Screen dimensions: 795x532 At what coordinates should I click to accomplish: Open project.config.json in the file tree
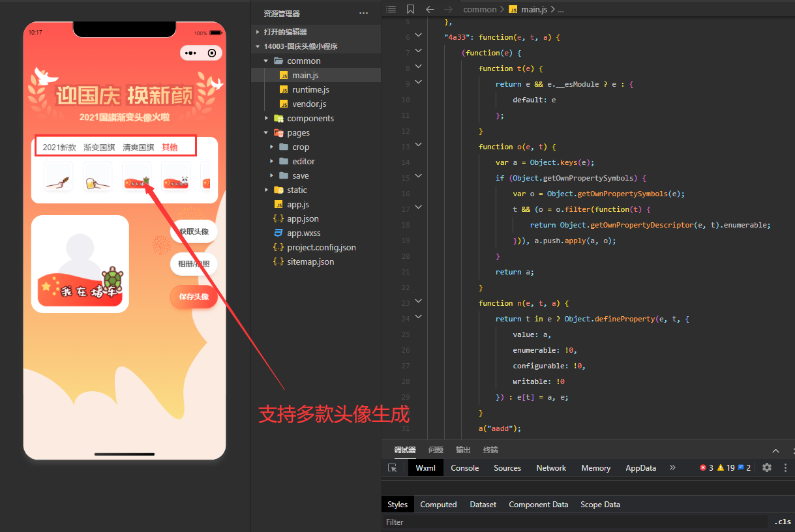tap(316, 247)
